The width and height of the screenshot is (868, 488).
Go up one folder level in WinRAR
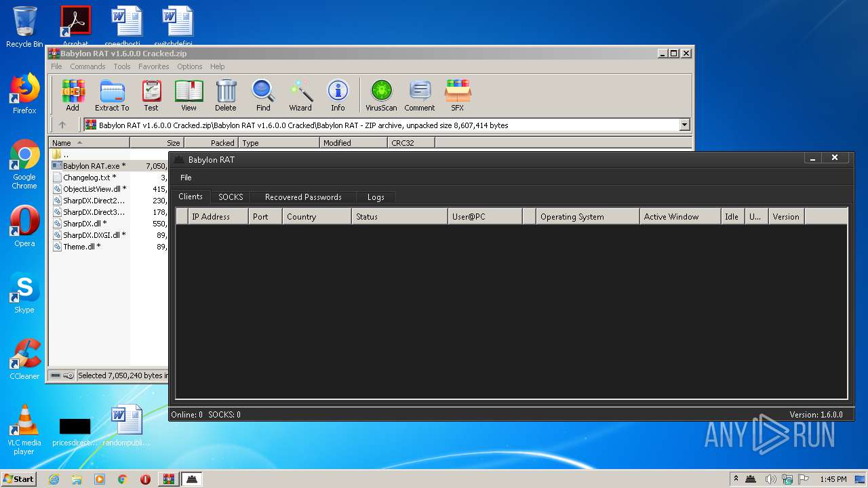pos(62,125)
